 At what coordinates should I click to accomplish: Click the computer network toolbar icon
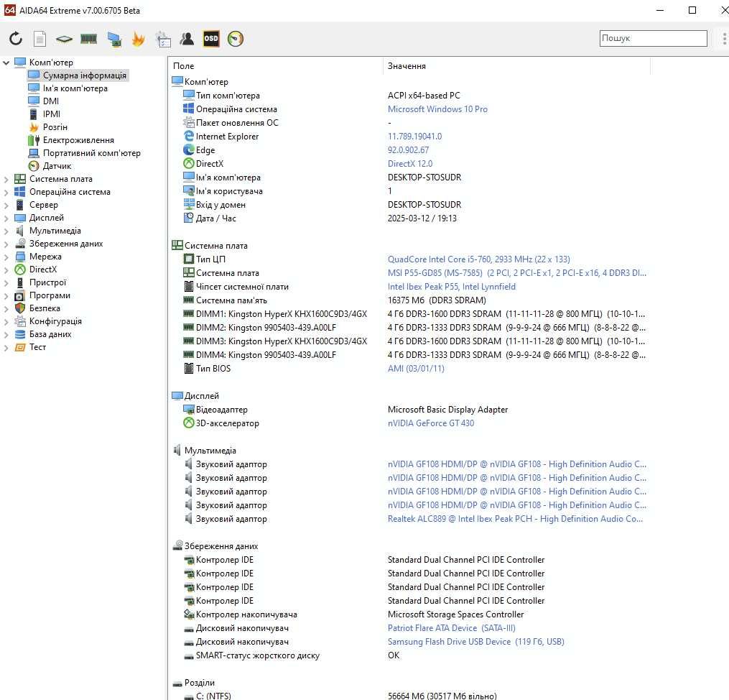coord(114,39)
